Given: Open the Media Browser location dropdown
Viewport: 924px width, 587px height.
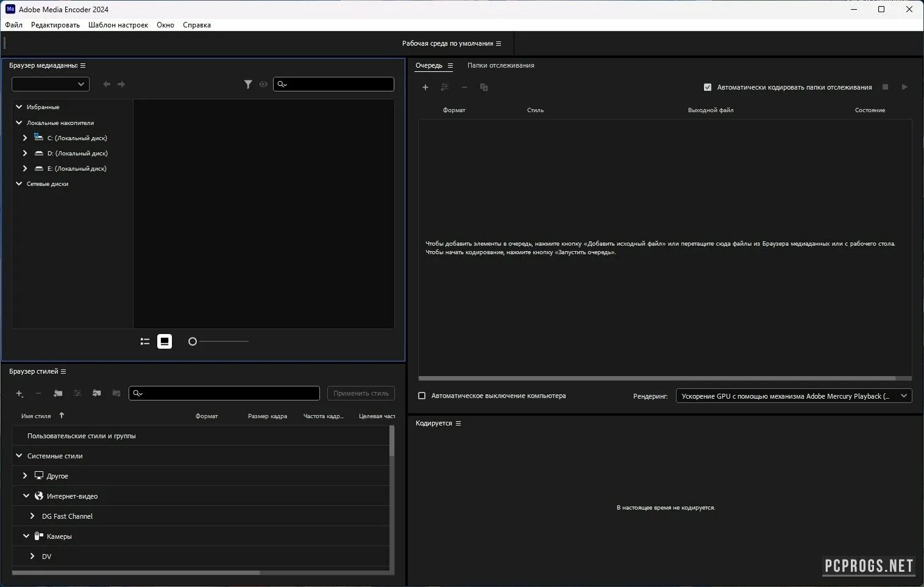Looking at the screenshot, I should point(51,84).
